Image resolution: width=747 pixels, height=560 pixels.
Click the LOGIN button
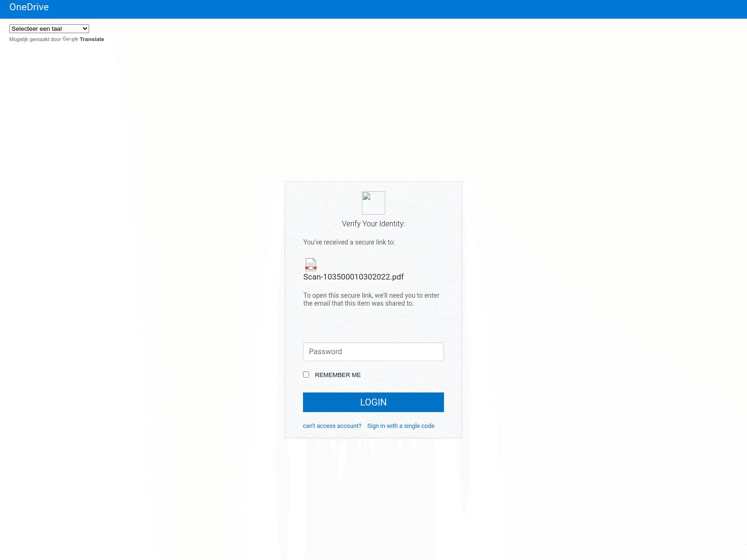tap(373, 402)
